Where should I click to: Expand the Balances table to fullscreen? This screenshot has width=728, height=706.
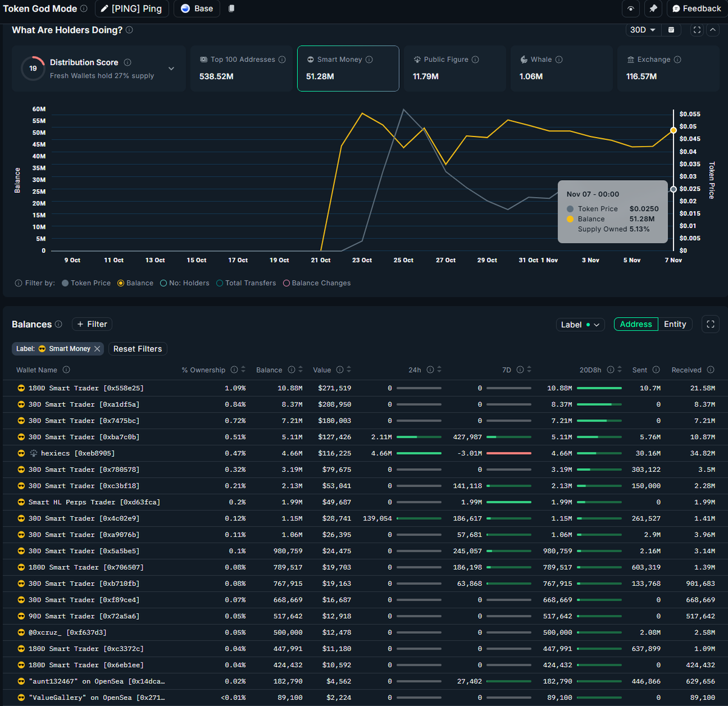(710, 324)
